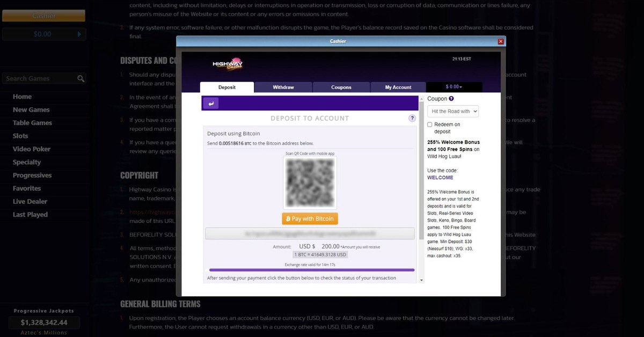The height and width of the screenshot is (337, 644).
Task: Go to Slots in the sidebar
Action: click(x=20, y=136)
